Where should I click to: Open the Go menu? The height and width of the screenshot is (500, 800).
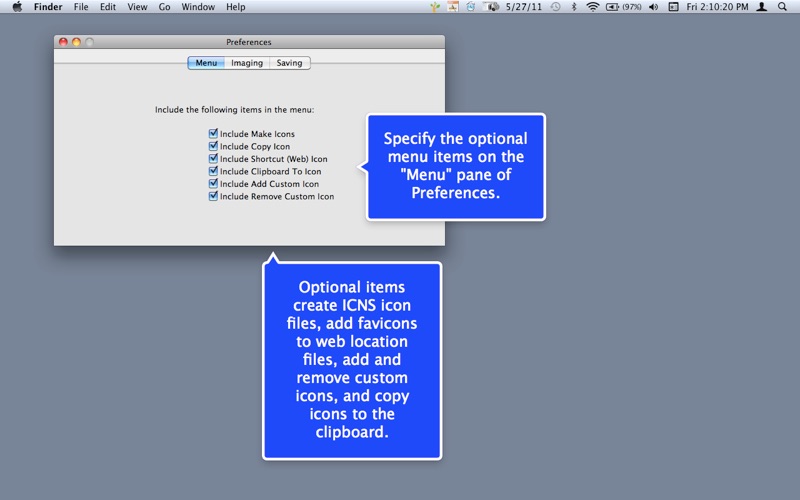[164, 7]
